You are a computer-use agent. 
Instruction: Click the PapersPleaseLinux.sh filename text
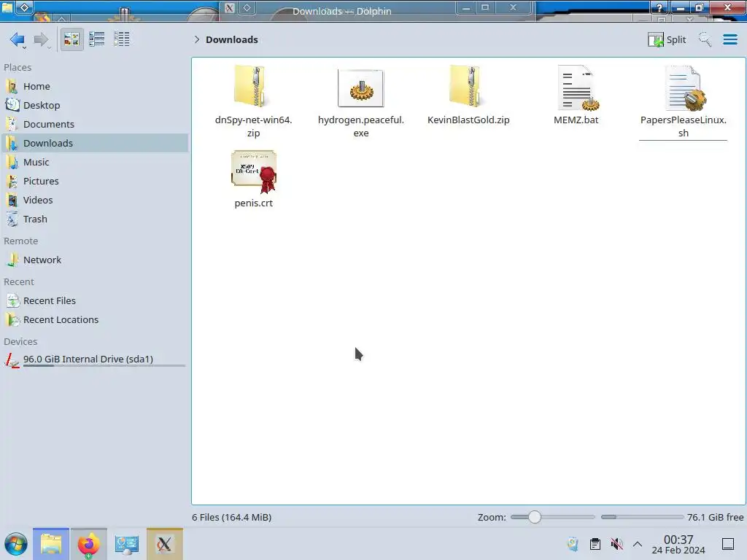[683, 127]
